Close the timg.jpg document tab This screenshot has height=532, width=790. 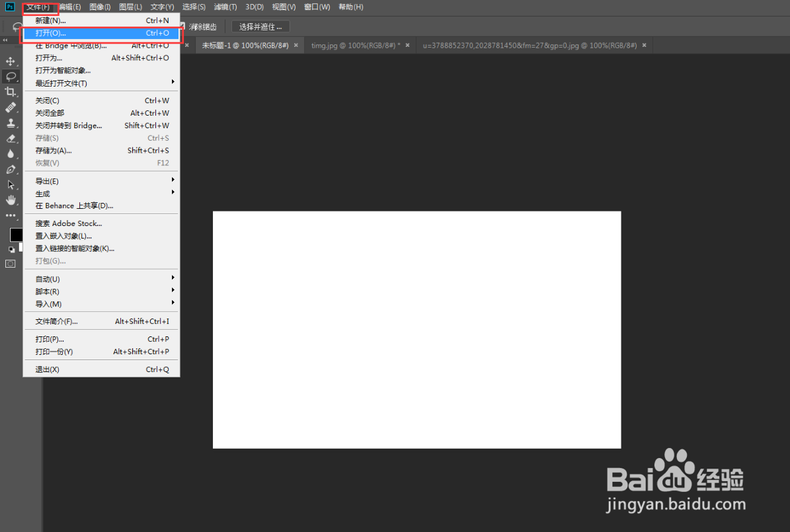[408, 46]
